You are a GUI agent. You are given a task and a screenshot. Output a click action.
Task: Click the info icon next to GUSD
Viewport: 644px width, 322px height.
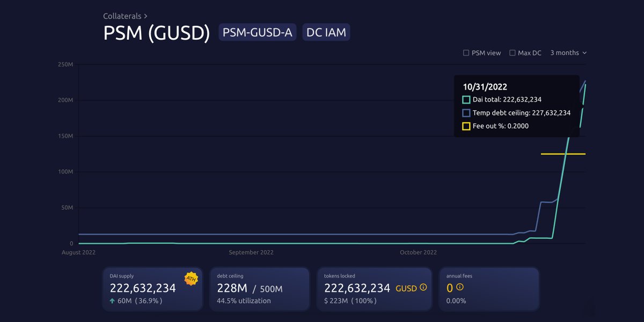tap(423, 288)
